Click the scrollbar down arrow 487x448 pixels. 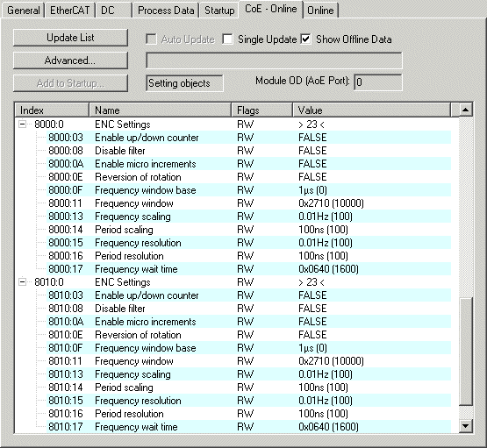point(466,426)
